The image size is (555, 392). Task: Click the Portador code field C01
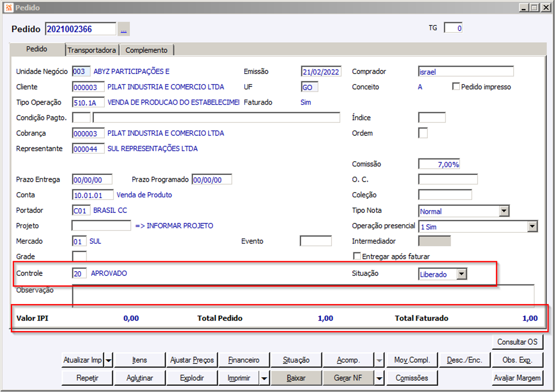pyautogui.click(x=81, y=210)
